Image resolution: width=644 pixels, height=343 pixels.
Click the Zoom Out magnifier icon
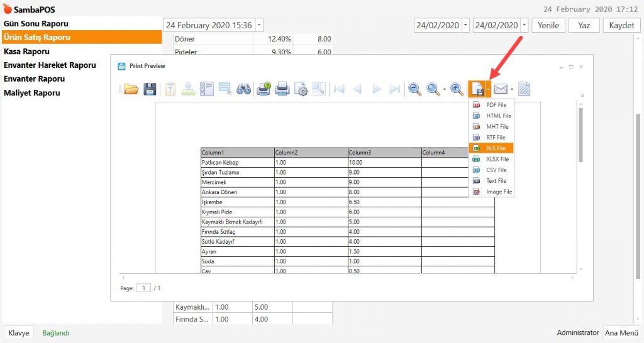click(x=414, y=89)
